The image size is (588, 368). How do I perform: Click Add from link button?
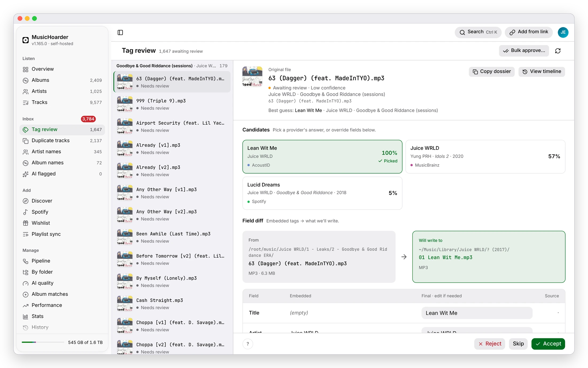coord(529,32)
